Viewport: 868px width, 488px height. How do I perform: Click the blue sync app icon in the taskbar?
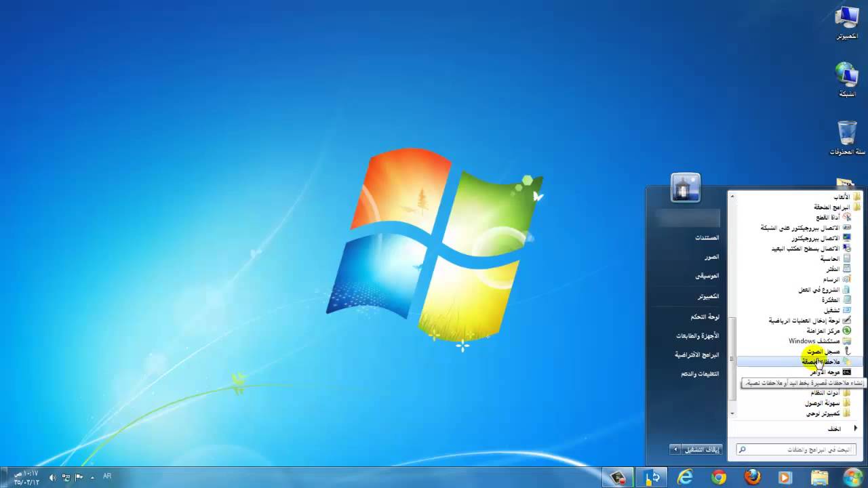click(x=652, y=477)
